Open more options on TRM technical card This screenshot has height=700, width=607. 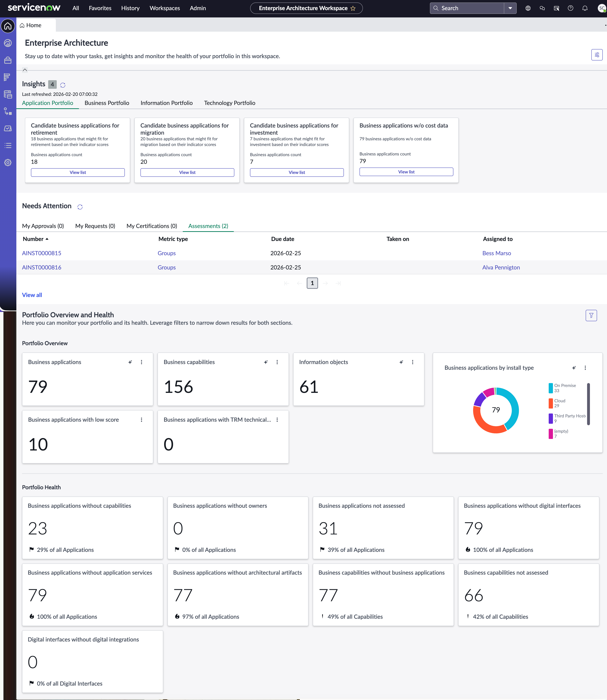tap(277, 420)
